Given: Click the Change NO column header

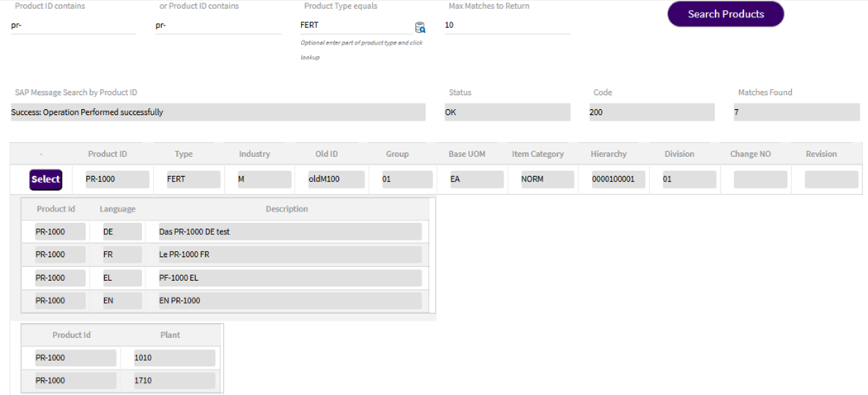Looking at the screenshot, I should point(750,154).
